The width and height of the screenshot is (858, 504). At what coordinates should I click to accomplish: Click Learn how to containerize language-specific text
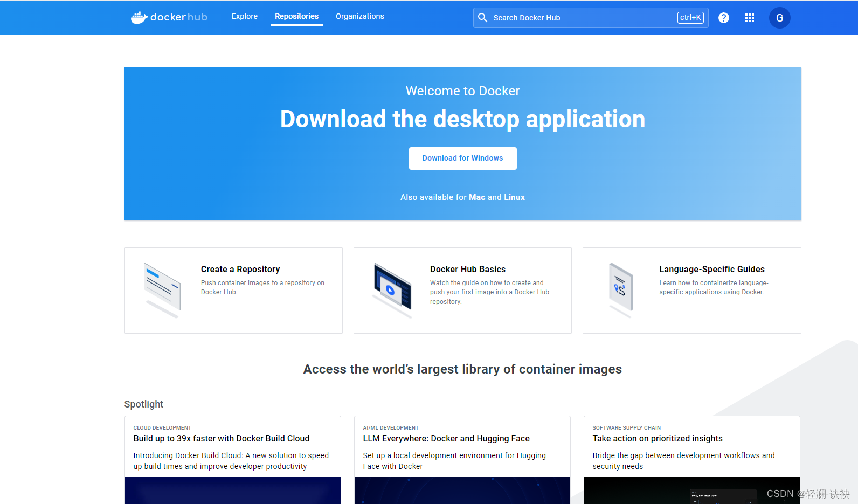[714, 287]
